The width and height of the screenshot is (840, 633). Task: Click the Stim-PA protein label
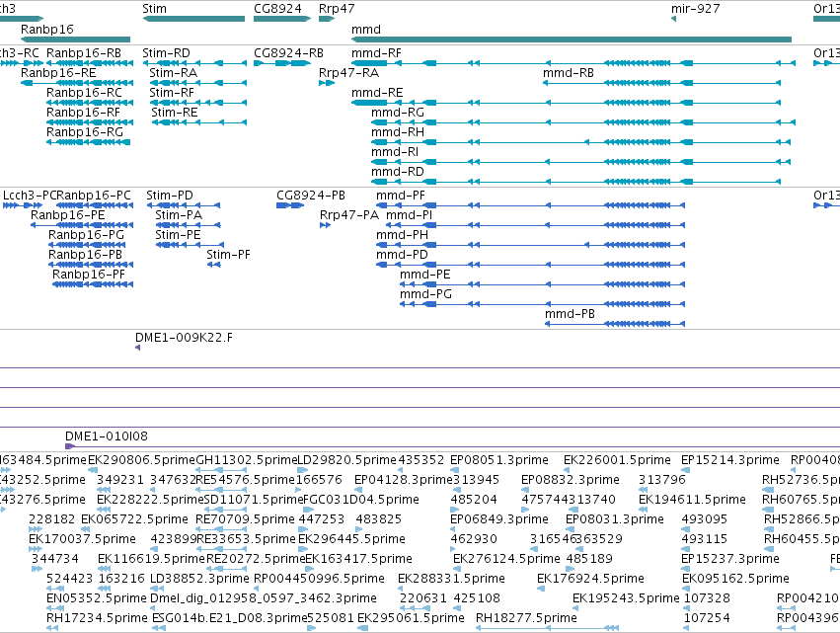pyautogui.click(x=179, y=215)
